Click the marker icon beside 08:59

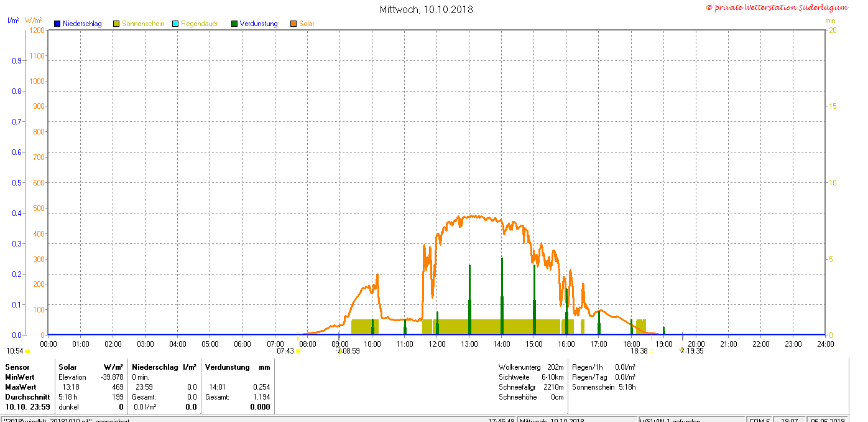340,351
